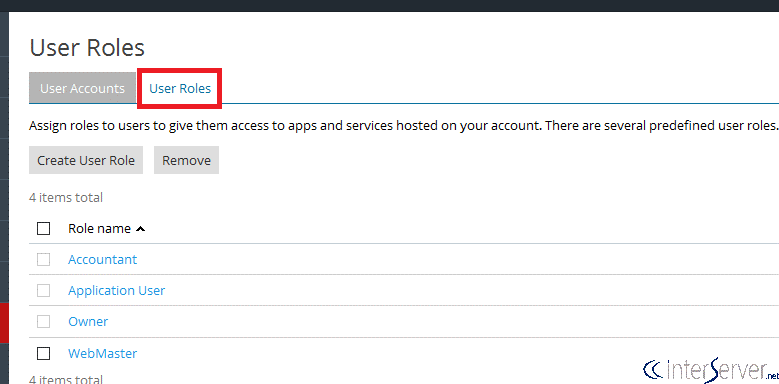Open the Accountant role link
Screen dimensions: 779x384
tap(102, 259)
